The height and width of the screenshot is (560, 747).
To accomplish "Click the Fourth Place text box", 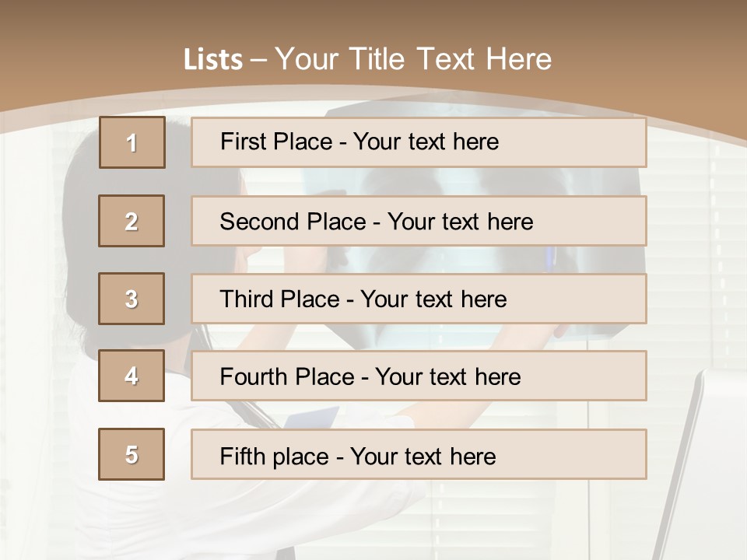I will (x=419, y=376).
